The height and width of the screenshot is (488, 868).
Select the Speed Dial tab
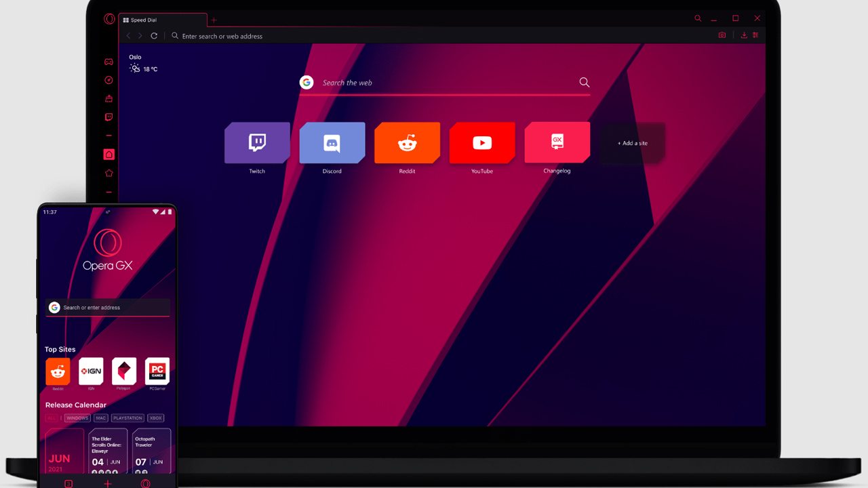point(163,20)
